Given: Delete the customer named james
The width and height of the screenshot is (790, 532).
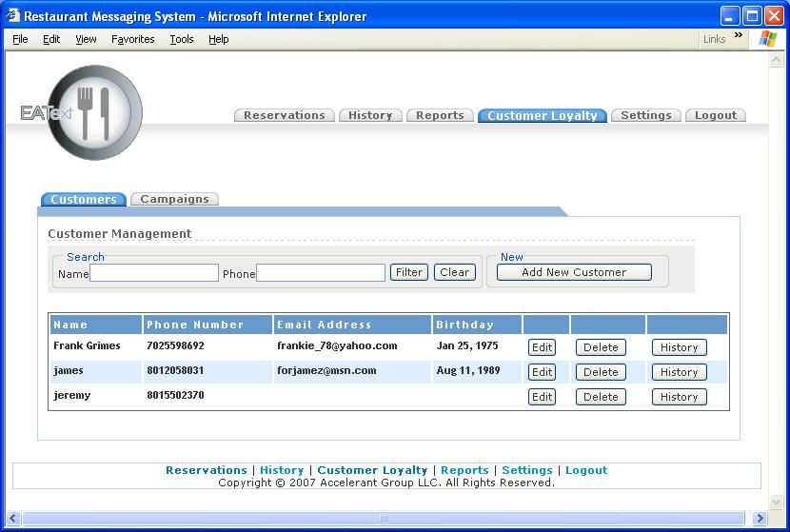Looking at the screenshot, I should click(601, 372).
